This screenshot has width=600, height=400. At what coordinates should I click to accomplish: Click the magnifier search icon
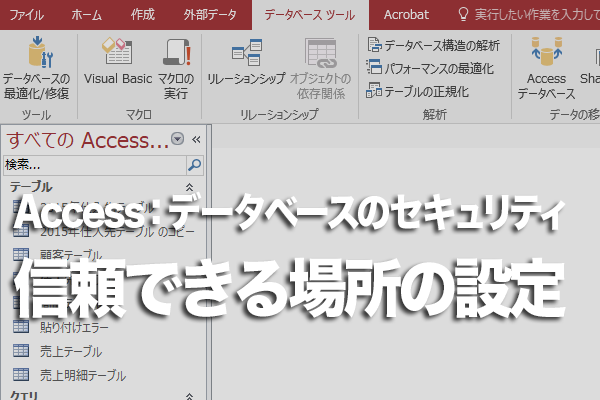[x=195, y=165]
